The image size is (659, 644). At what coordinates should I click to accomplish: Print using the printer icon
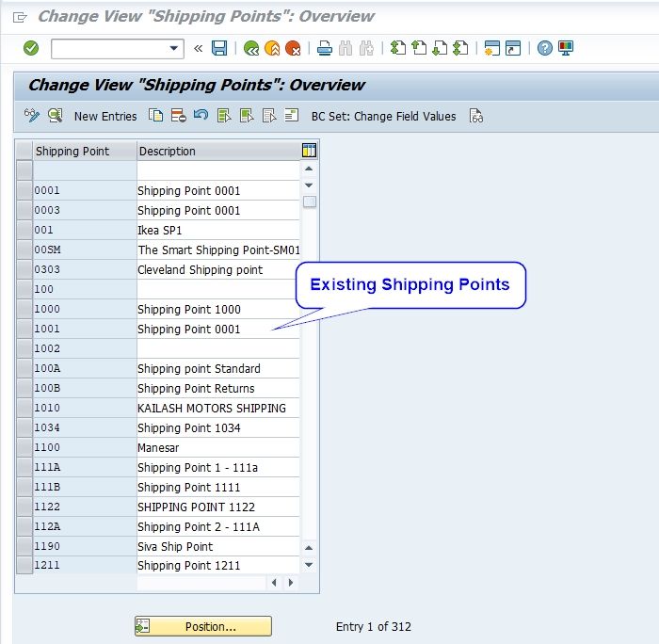click(325, 48)
